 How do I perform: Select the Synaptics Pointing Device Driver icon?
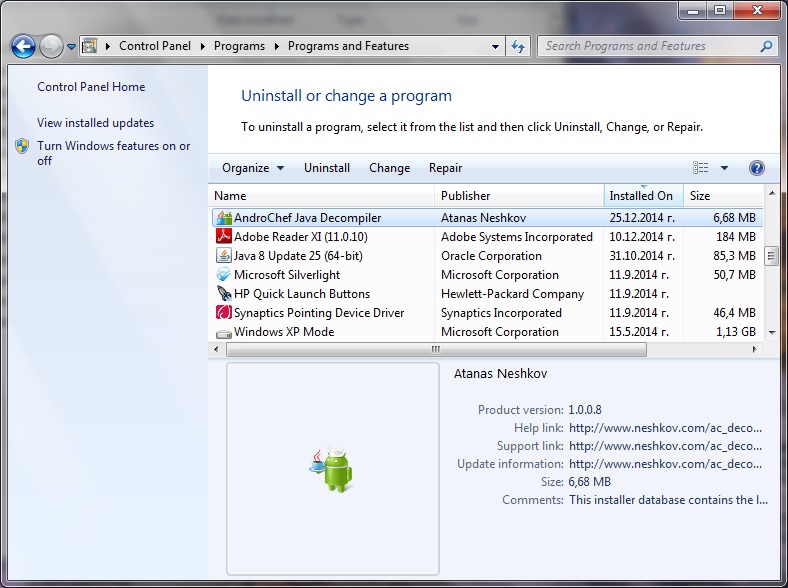(224, 313)
